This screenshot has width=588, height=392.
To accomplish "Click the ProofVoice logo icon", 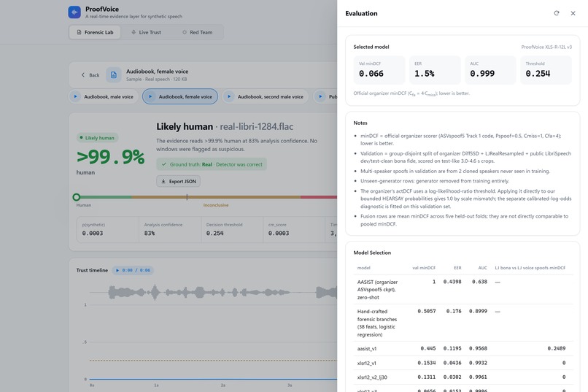I will pyautogui.click(x=74, y=12).
